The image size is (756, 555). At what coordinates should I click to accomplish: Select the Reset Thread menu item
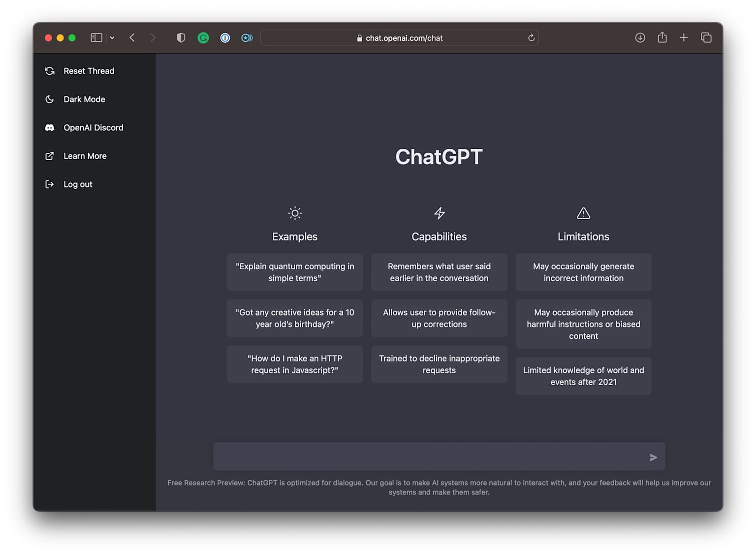94,71
